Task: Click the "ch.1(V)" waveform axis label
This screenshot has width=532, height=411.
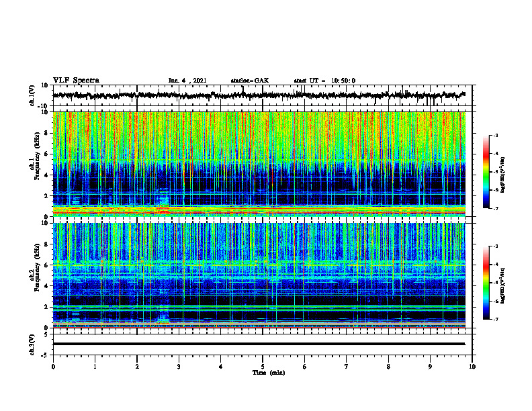Action: (32, 95)
